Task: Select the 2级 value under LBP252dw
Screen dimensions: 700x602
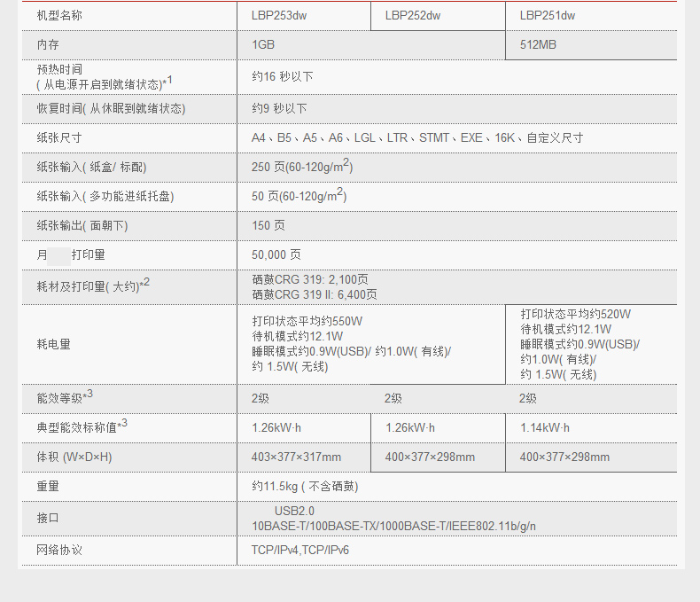Action: pos(393,398)
